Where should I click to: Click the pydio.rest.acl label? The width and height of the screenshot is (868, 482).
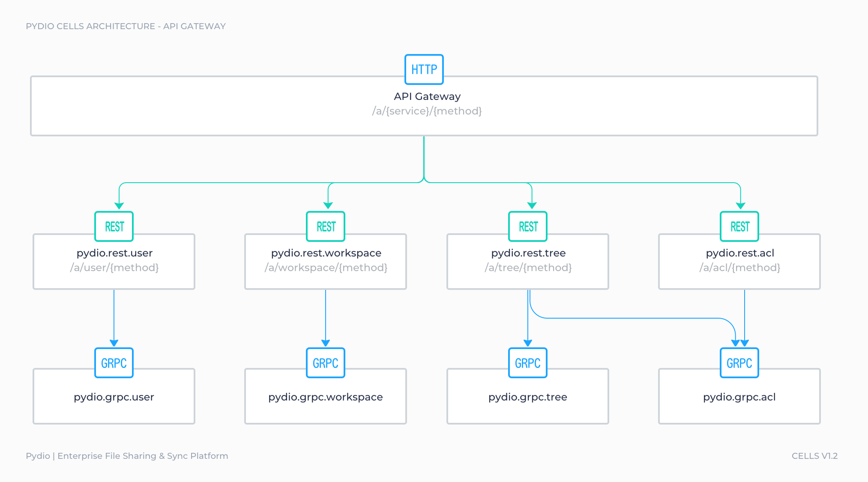tap(740, 253)
